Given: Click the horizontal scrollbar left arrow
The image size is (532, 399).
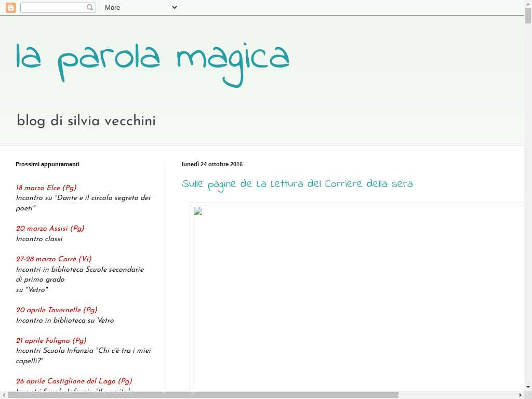Looking at the screenshot, I should pos(4,395).
